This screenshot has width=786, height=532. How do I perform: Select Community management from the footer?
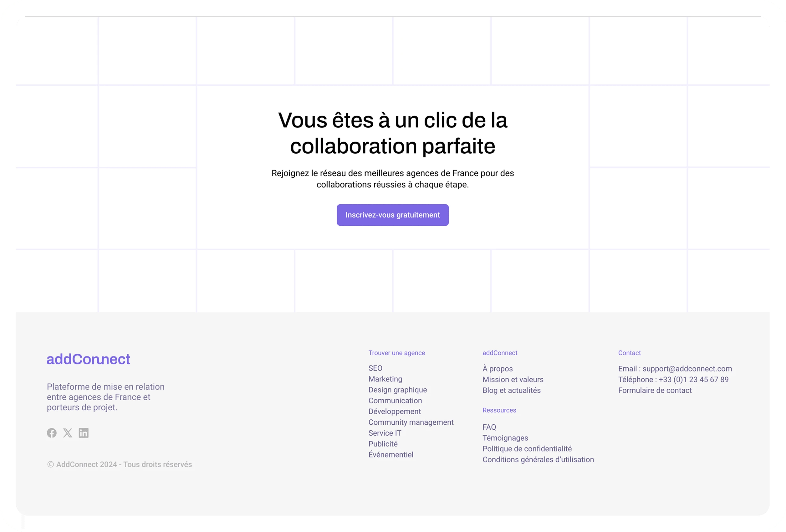tap(411, 422)
